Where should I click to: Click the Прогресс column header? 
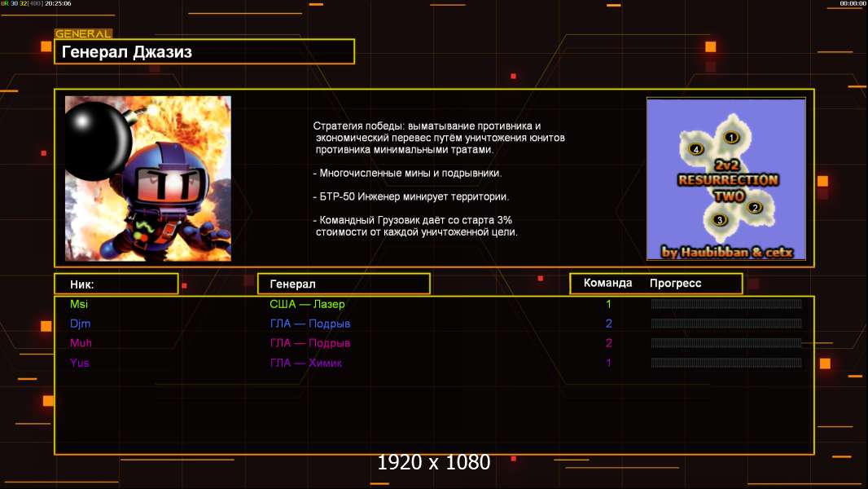[675, 283]
